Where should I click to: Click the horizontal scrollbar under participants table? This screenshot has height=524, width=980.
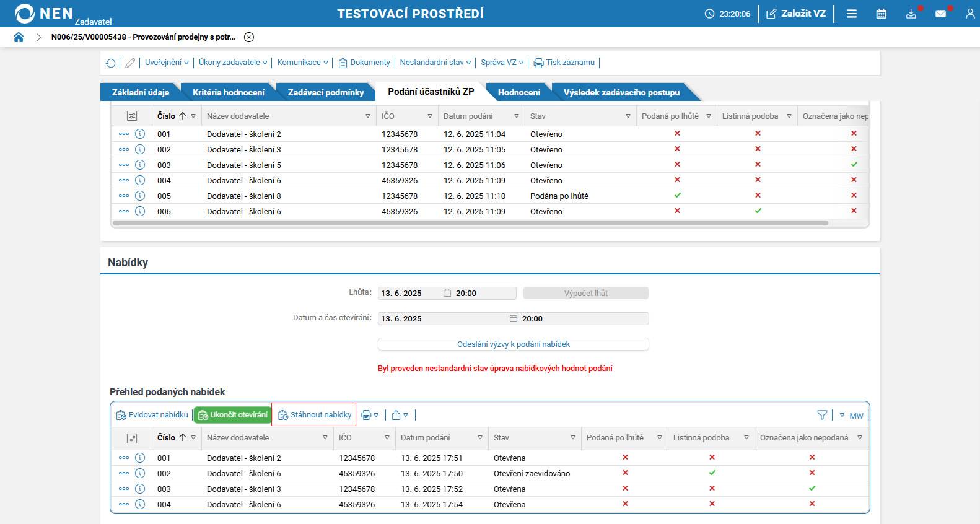[470, 223]
